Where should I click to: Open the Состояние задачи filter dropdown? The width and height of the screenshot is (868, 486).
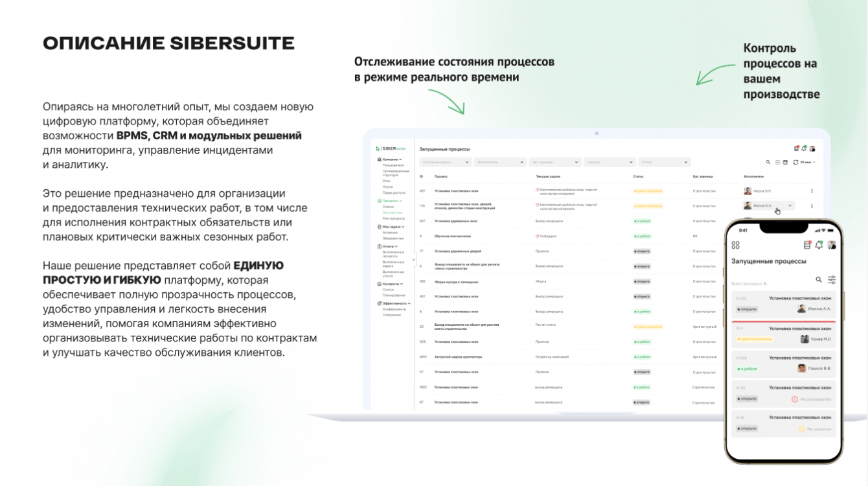pyautogui.click(x=445, y=162)
